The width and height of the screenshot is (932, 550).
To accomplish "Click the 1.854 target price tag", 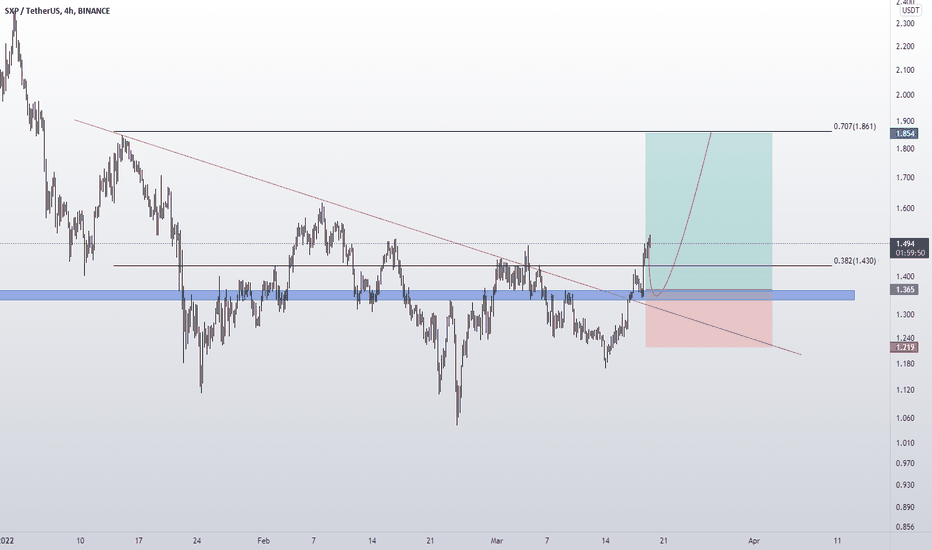I will [905, 134].
